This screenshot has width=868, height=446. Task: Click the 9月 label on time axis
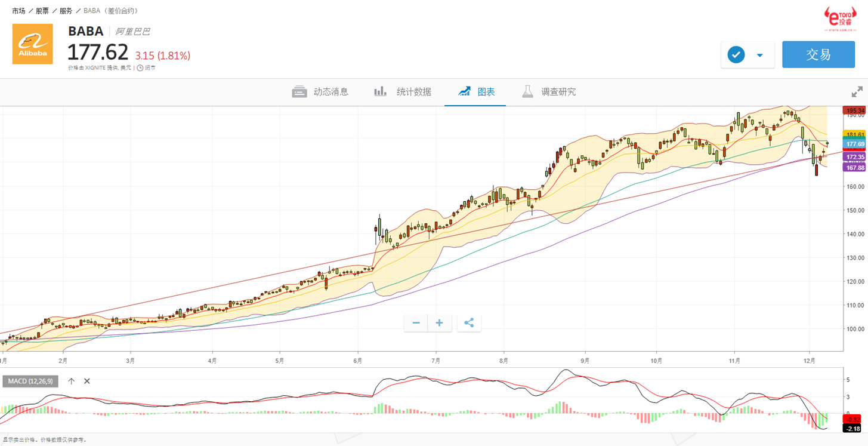pos(585,361)
